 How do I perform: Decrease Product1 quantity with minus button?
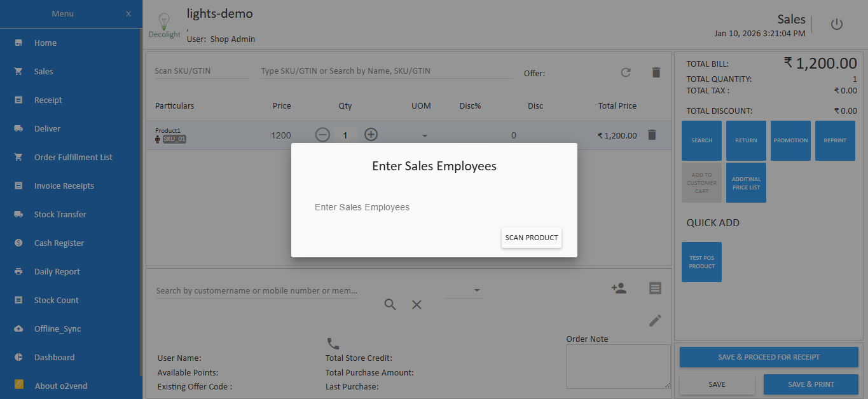[322, 135]
